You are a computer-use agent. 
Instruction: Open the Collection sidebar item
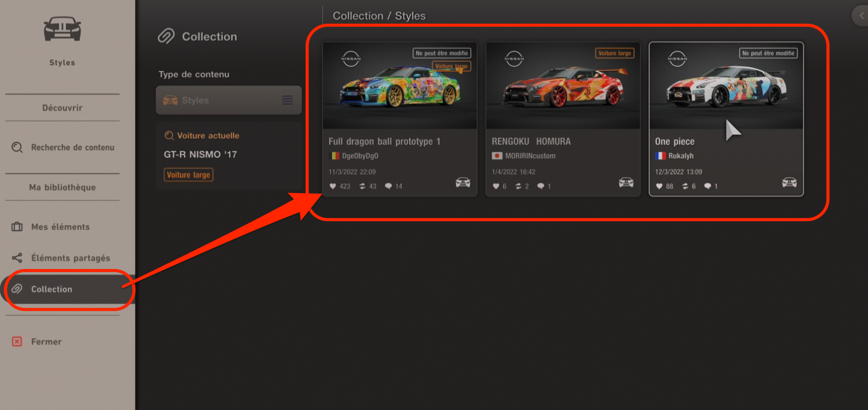pyautogui.click(x=52, y=289)
